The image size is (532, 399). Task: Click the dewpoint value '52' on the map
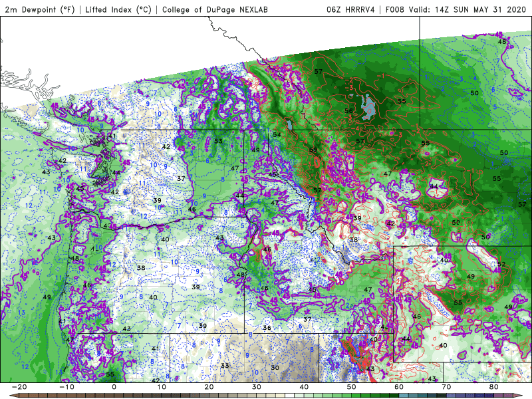click(x=501, y=264)
